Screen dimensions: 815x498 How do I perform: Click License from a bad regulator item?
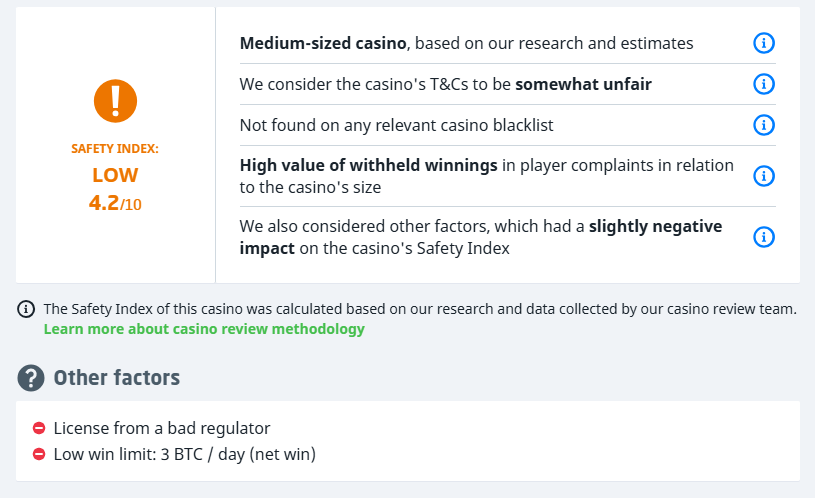[162, 428]
